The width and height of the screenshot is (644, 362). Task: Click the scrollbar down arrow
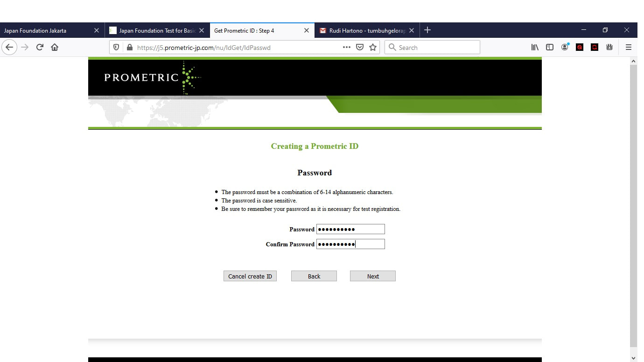coord(633,358)
